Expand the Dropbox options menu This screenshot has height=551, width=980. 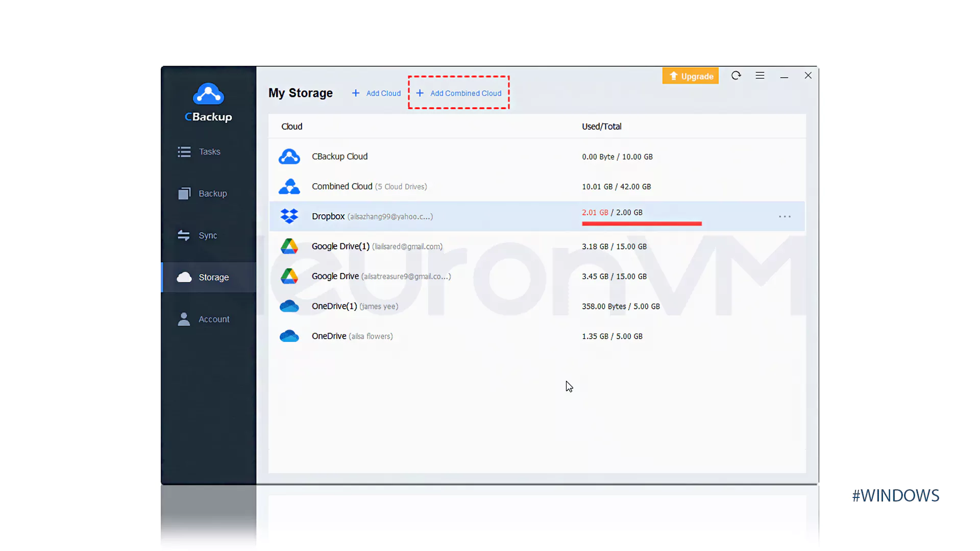[784, 216]
